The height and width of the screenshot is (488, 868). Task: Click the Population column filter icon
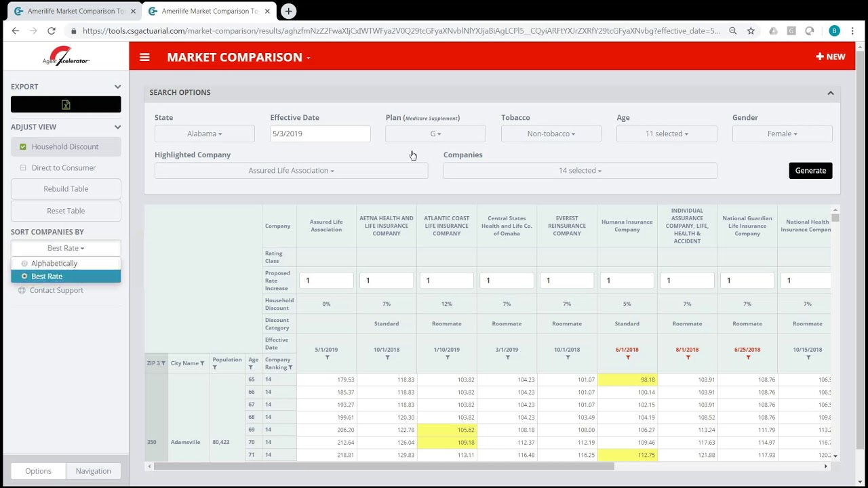[x=215, y=368]
